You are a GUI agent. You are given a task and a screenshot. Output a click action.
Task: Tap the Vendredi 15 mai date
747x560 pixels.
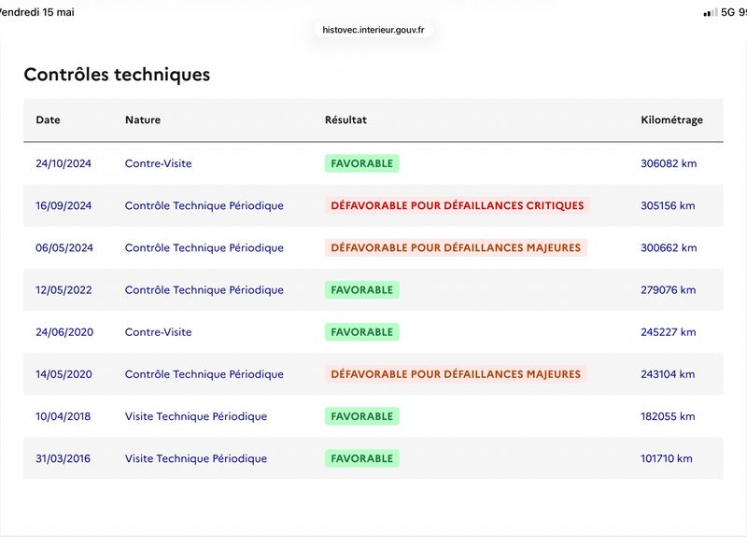tap(37, 12)
